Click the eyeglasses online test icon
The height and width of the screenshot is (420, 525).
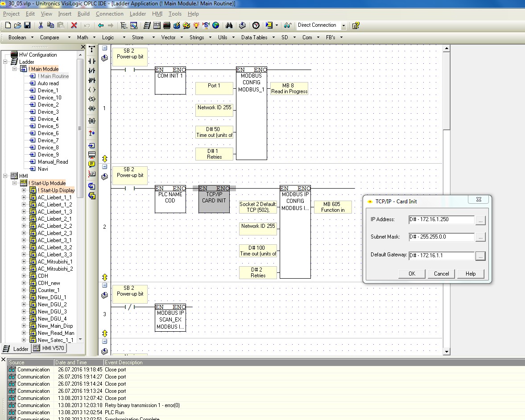coord(288,25)
